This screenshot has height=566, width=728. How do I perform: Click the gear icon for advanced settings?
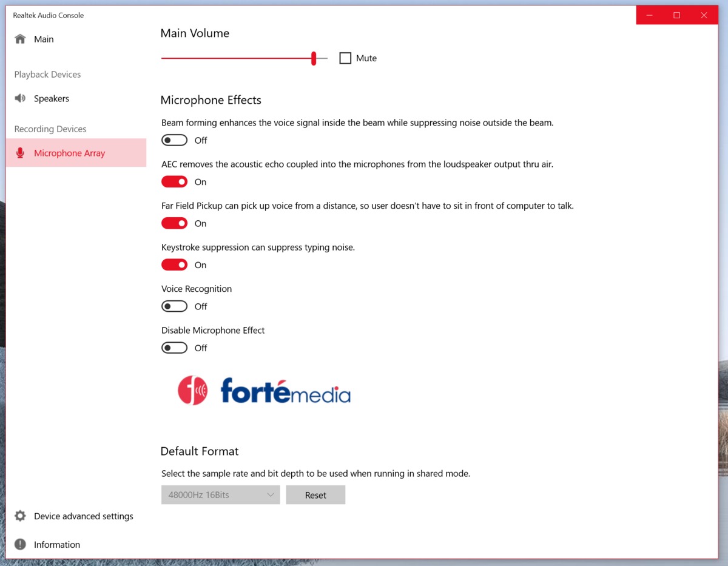(21, 516)
